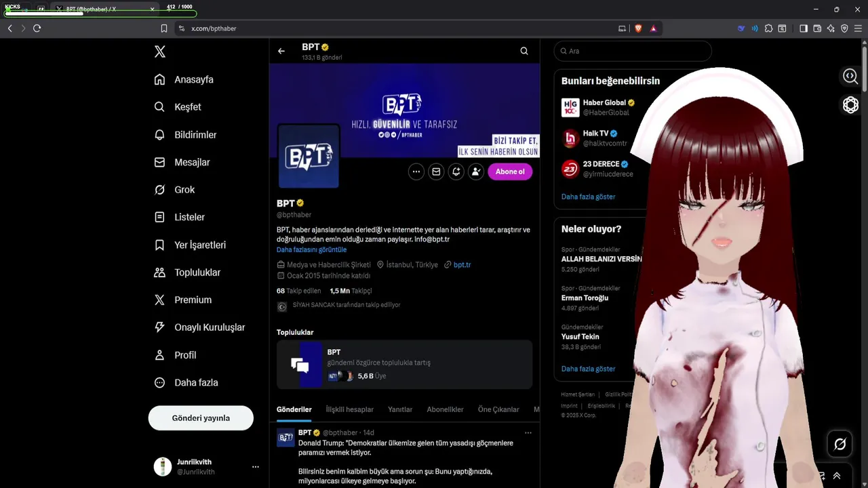Open the Brave Wallet icon
This screenshot has height=488, width=868.
click(x=817, y=28)
